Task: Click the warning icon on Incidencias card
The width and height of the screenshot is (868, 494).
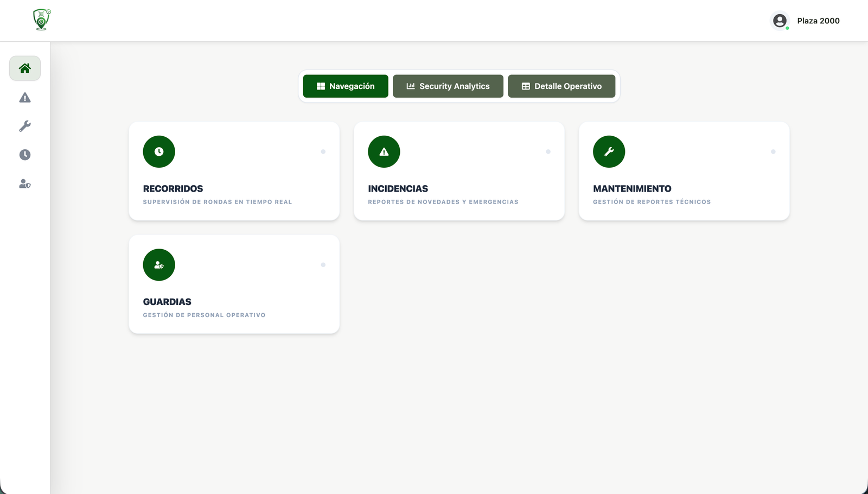Action: tap(384, 151)
